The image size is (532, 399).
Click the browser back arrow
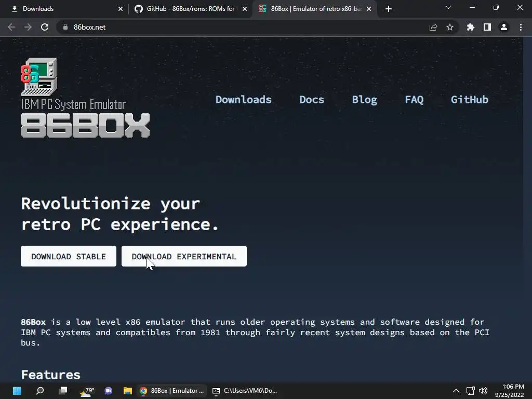pos(11,27)
